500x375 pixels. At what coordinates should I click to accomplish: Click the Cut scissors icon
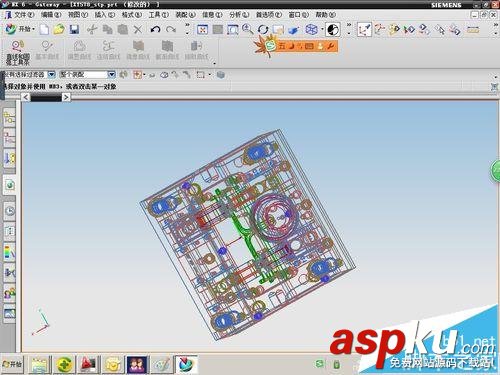click(x=92, y=30)
